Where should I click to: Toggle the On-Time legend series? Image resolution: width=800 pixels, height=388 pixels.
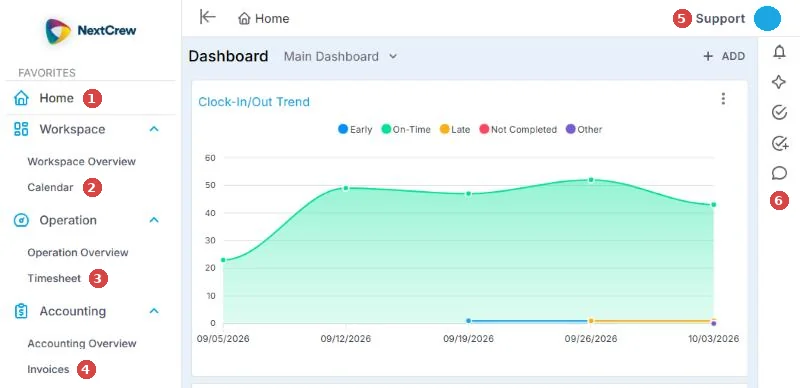pos(406,129)
